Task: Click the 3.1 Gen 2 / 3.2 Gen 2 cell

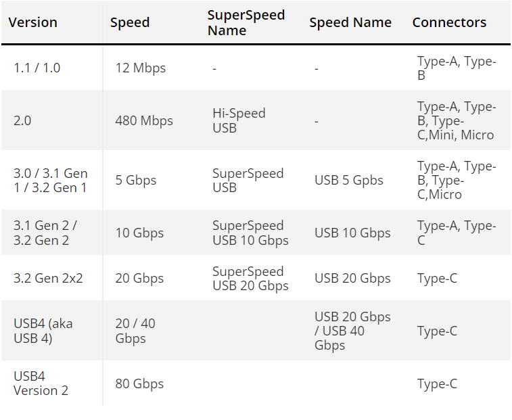Action: [45, 233]
